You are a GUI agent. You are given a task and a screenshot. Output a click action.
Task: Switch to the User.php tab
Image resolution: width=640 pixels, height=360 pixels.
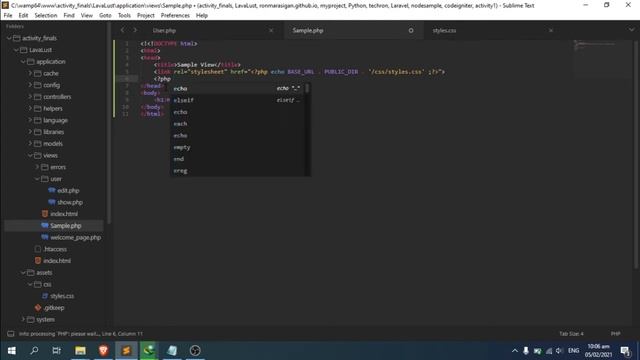(x=164, y=31)
